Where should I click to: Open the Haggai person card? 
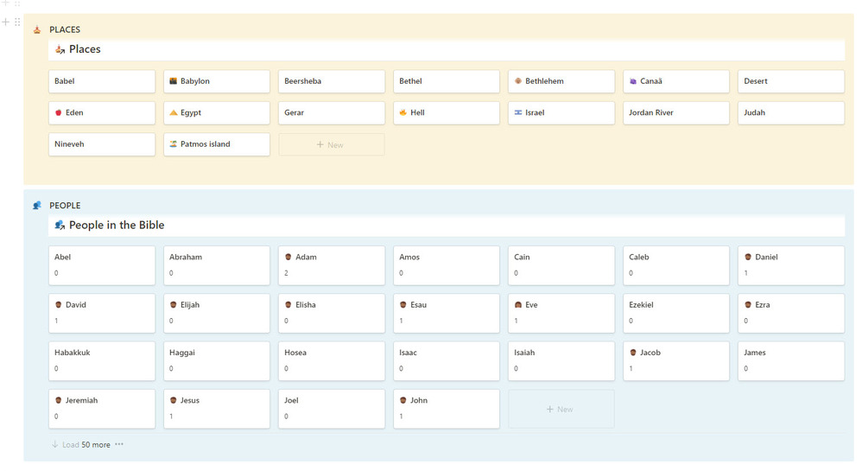(217, 360)
